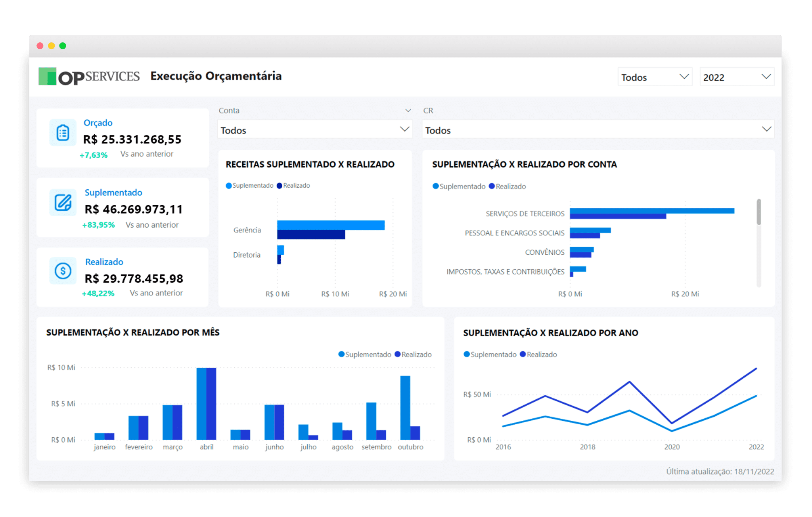Select the Execução Orçamentária title

tap(216, 76)
